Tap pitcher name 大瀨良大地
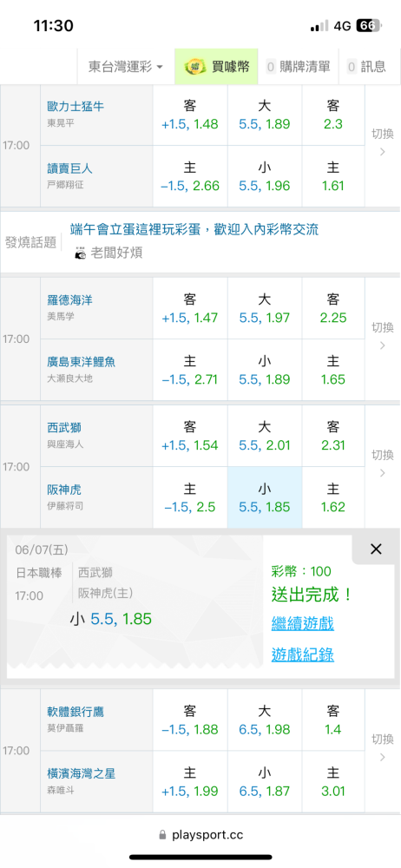This screenshot has height=868, width=401. pos(69,379)
